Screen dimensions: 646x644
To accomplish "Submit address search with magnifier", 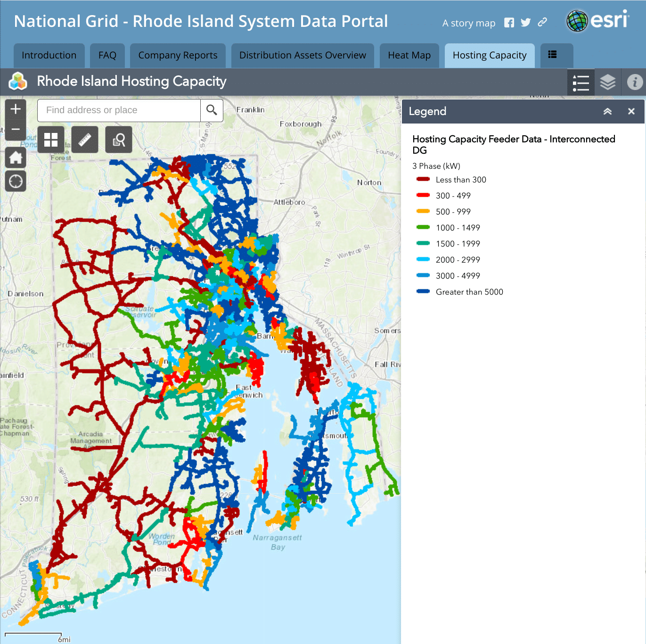I will point(212,110).
